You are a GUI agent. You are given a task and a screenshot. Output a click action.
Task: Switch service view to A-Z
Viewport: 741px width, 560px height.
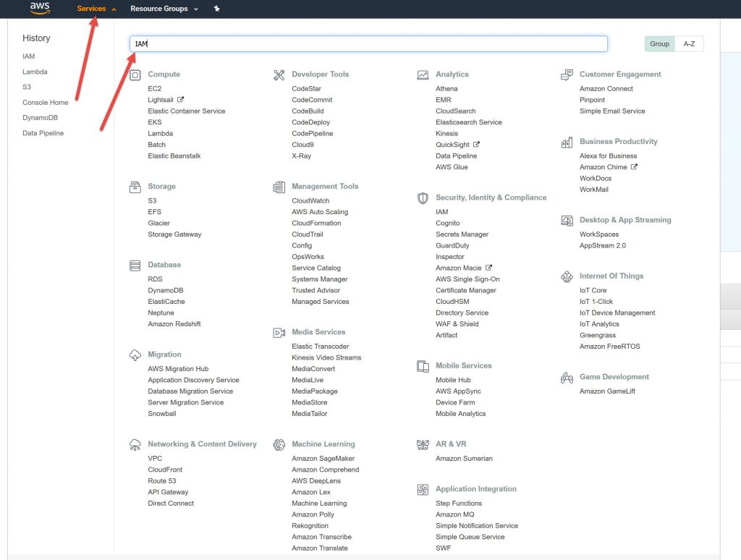coord(689,44)
